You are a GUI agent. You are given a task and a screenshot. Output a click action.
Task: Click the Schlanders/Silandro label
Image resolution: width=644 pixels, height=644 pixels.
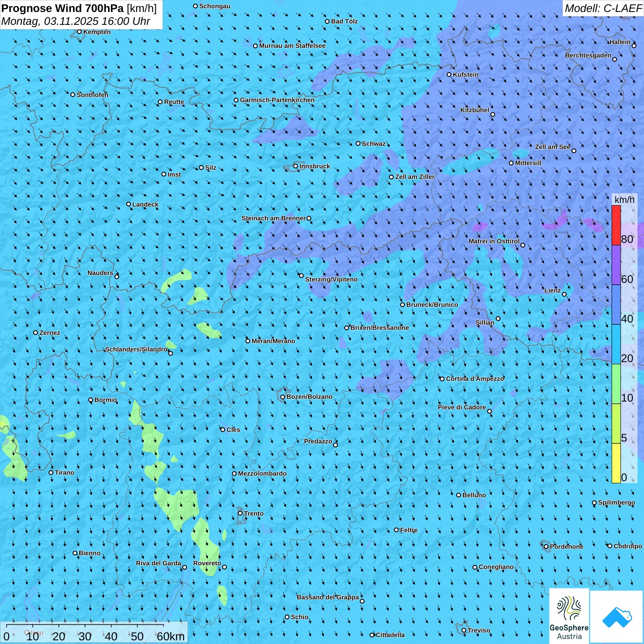pyautogui.click(x=136, y=349)
